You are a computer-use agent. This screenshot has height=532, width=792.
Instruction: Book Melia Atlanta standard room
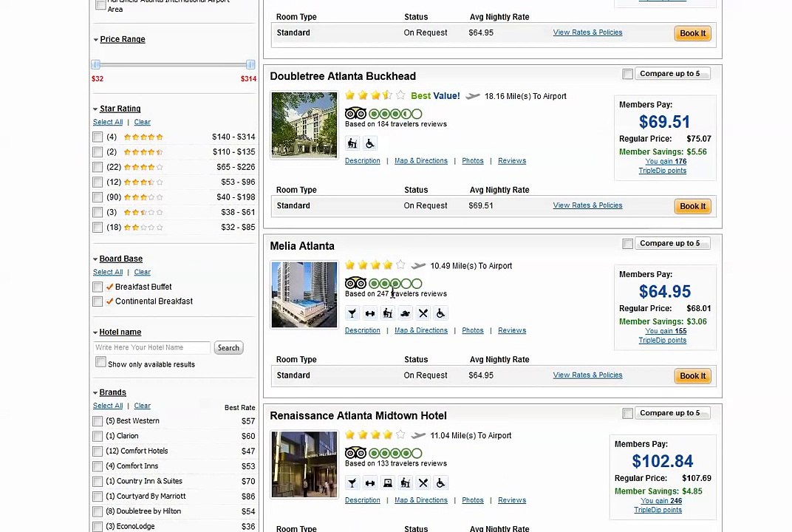(x=692, y=376)
